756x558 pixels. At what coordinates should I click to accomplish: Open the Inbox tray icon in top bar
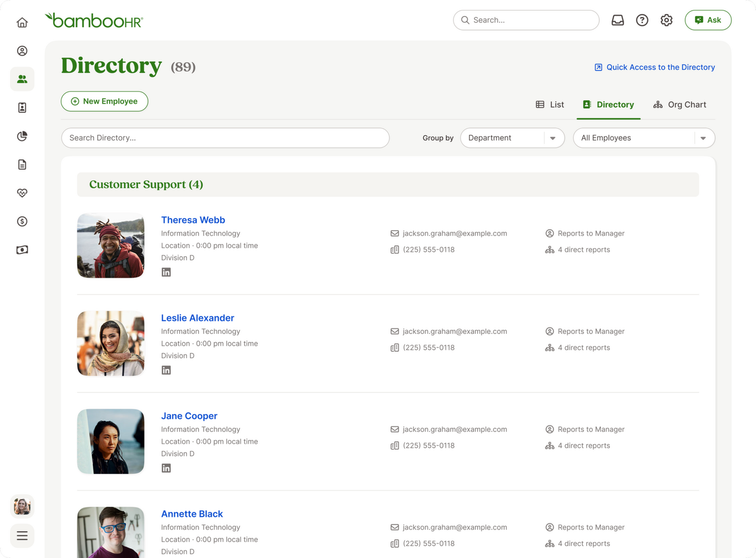(x=618, y=20)
